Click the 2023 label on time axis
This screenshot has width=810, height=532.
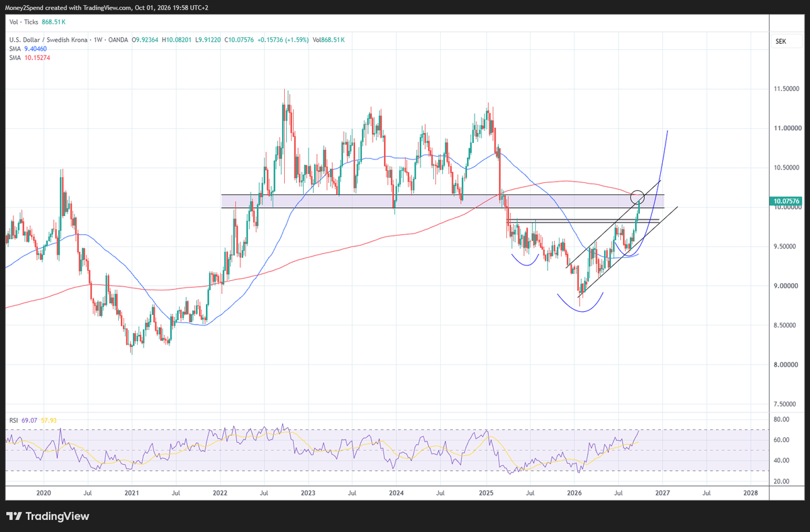pos(308,494)
